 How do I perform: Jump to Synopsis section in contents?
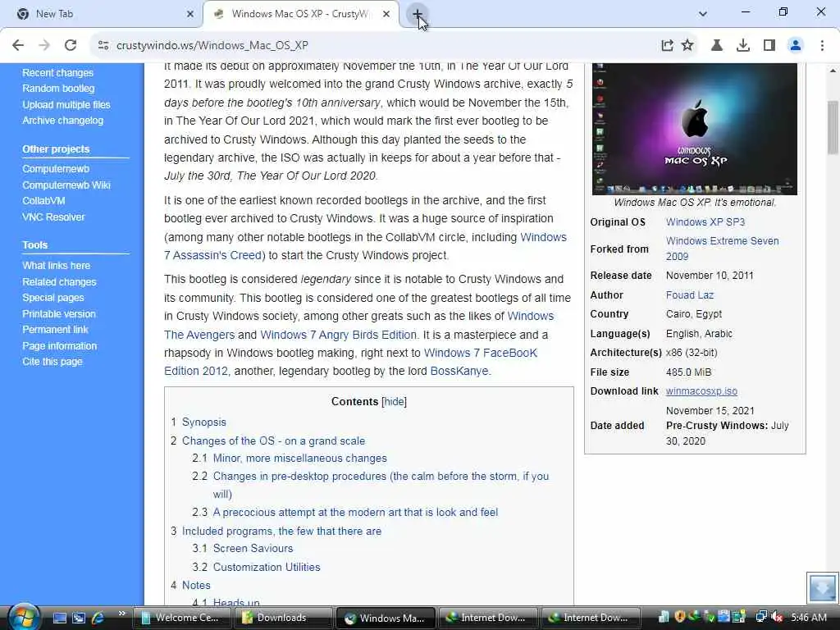pos(204,422)
